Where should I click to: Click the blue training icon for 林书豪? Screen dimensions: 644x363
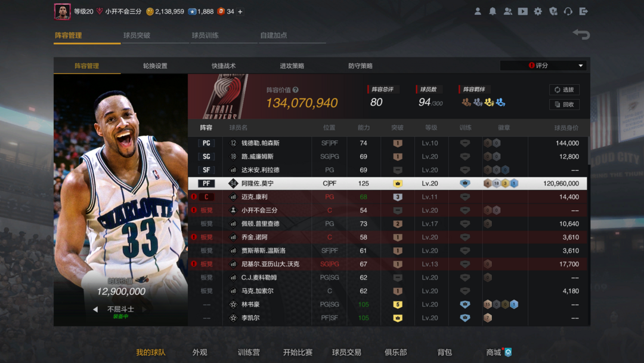[465, 304]
